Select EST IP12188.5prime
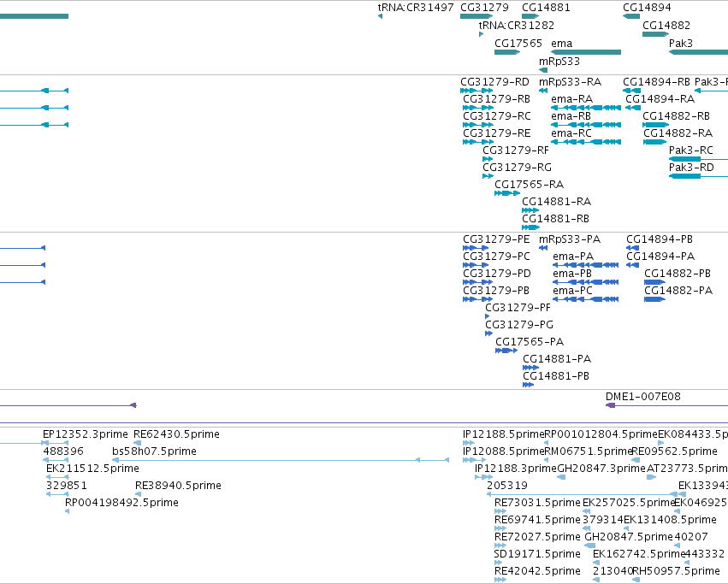Screen dimensions: 728x584 click(x=503, y=434)
